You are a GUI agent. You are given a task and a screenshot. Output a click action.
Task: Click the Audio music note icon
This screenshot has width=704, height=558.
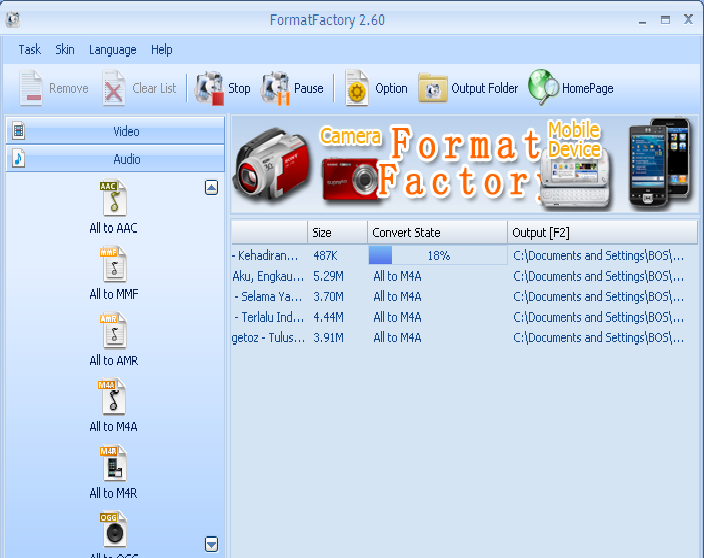[18, 158]
